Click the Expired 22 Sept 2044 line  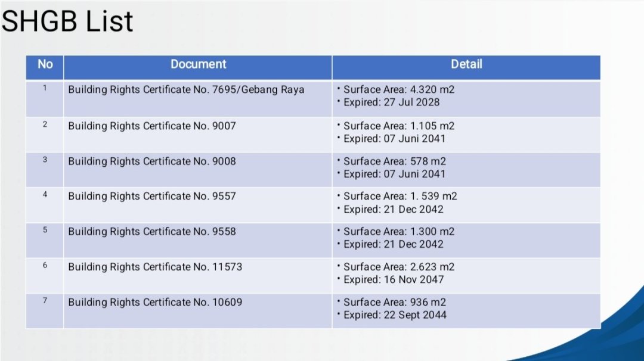395,315
